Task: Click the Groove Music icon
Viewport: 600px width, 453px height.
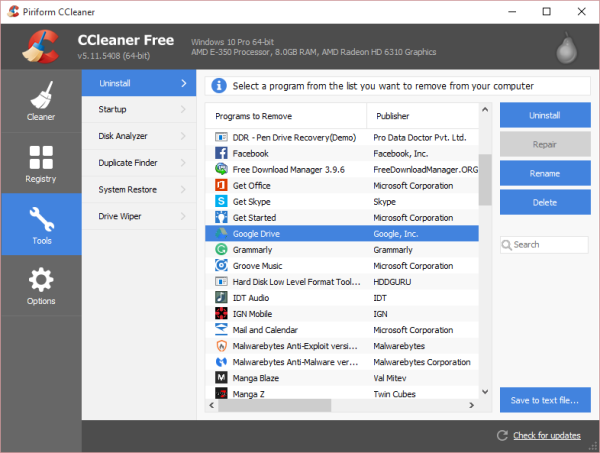Action: (221, 266)
